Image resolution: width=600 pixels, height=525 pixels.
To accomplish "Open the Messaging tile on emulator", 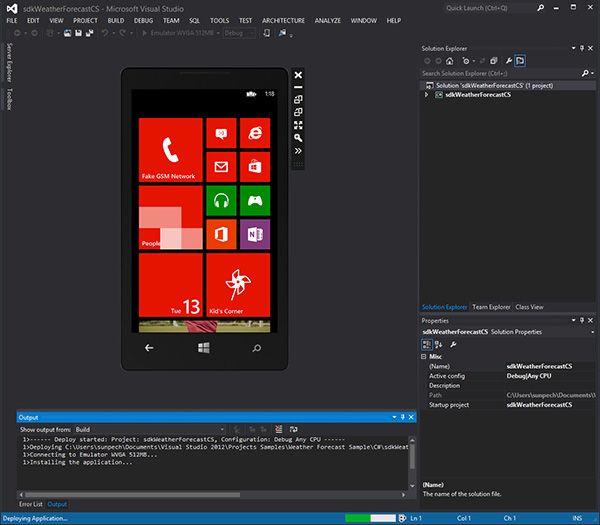I will (221, 133).
